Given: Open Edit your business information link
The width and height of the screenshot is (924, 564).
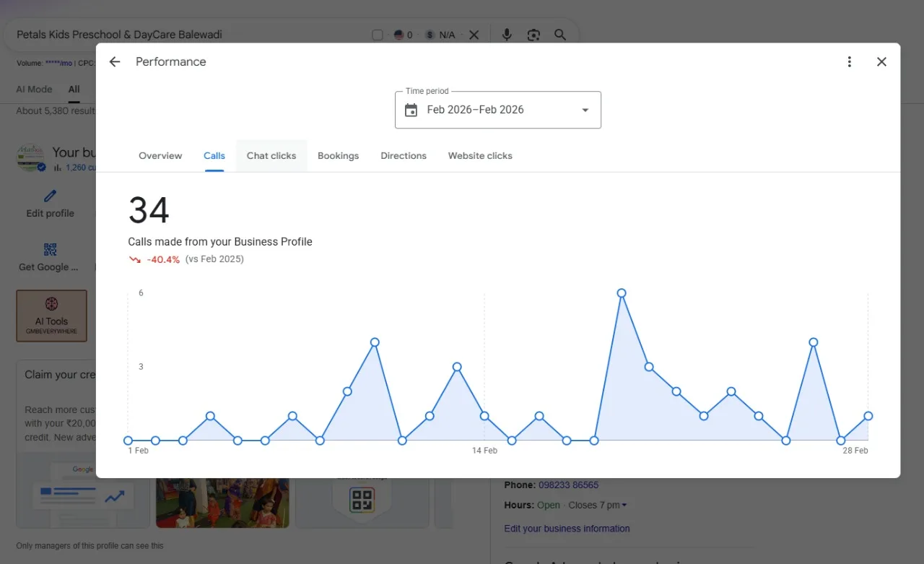Looking at the screenshot, I should pyautogui.click(x=567, y=529).
